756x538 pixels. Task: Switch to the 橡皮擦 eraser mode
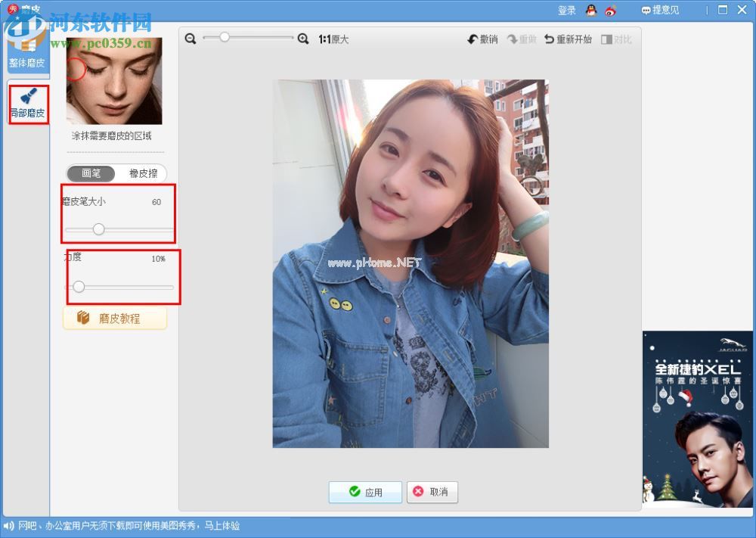[x=143, y=173]
